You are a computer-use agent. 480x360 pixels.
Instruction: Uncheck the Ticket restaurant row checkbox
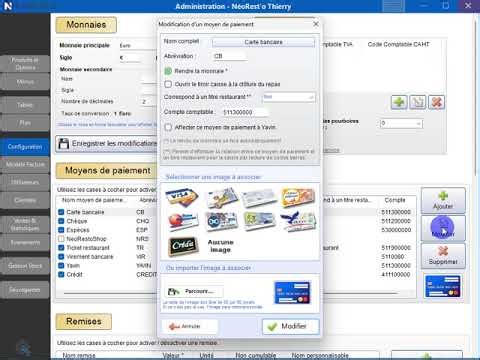61,248
